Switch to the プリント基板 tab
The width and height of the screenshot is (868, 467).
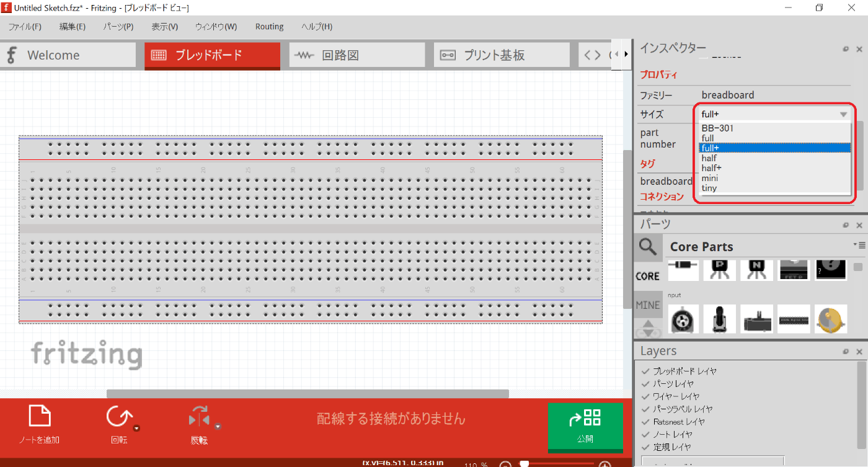pos(502,55)
